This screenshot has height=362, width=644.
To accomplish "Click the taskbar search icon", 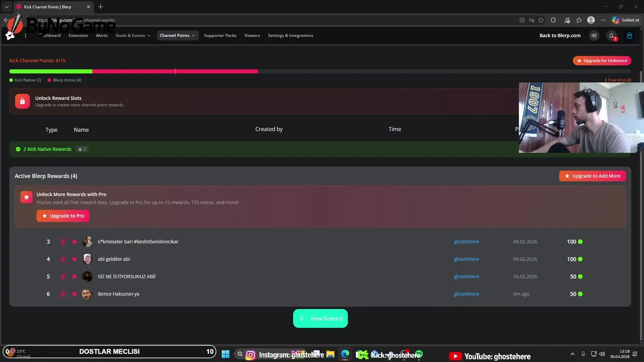I will click(x=240, y=354).
